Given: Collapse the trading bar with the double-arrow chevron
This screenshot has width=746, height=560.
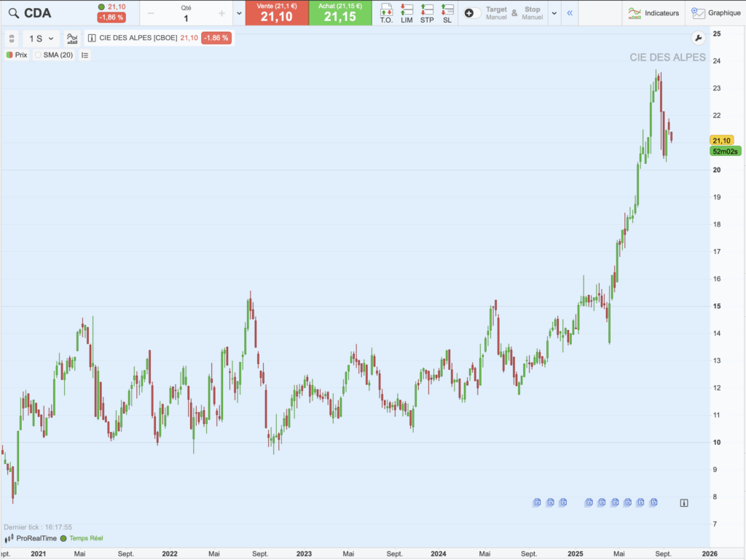Looking at the screenshot, I should 570,12.
